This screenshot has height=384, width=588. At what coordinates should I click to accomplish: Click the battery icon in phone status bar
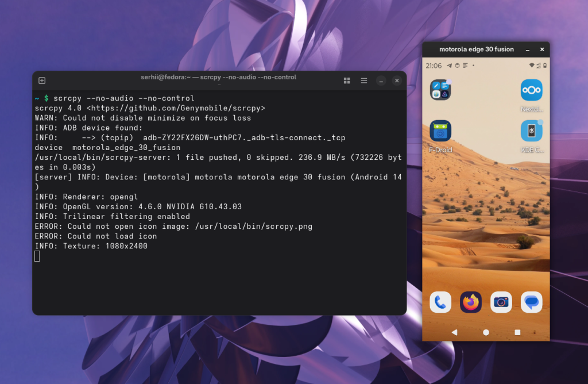[545, 66]
